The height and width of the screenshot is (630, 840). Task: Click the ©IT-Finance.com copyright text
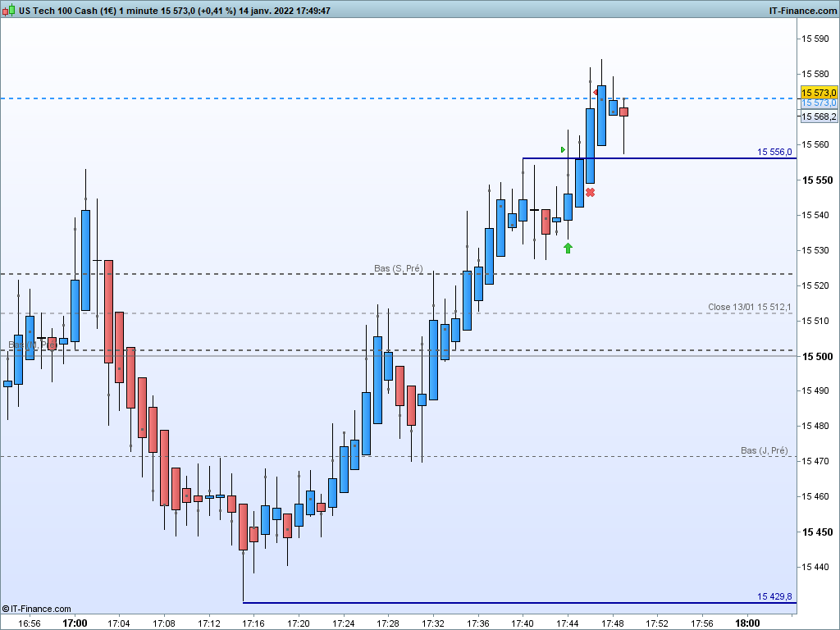click(36, 609)
